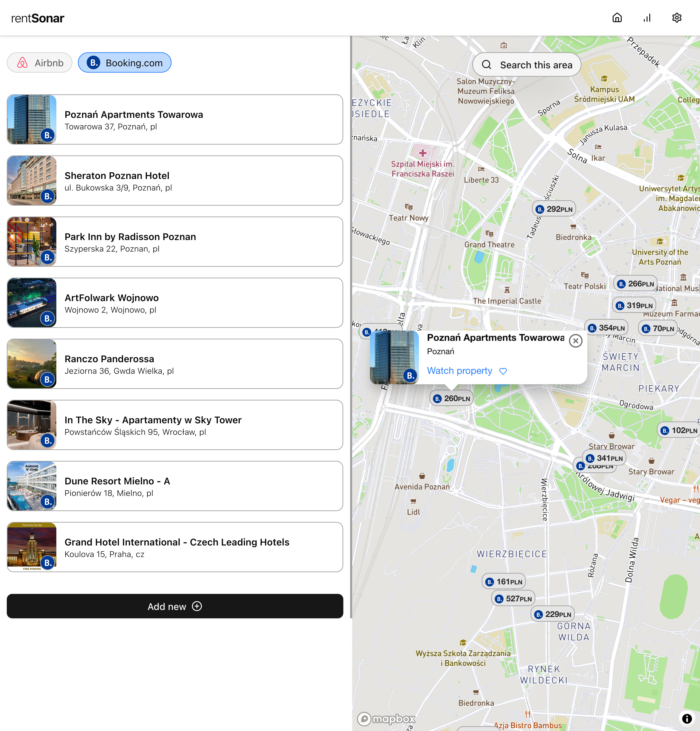Image resolution: width=700 pixels, height=731 pixels.
Task: Close the Poznań Apartments Towarowa popup
Action: click(575, 340)
